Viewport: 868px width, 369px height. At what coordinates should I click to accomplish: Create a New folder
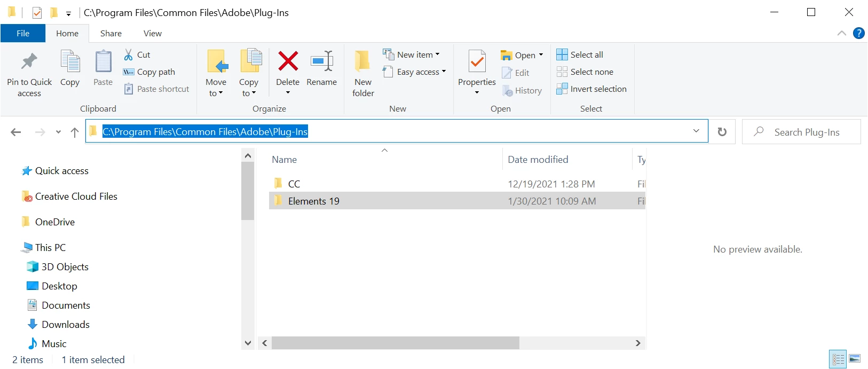363,73
